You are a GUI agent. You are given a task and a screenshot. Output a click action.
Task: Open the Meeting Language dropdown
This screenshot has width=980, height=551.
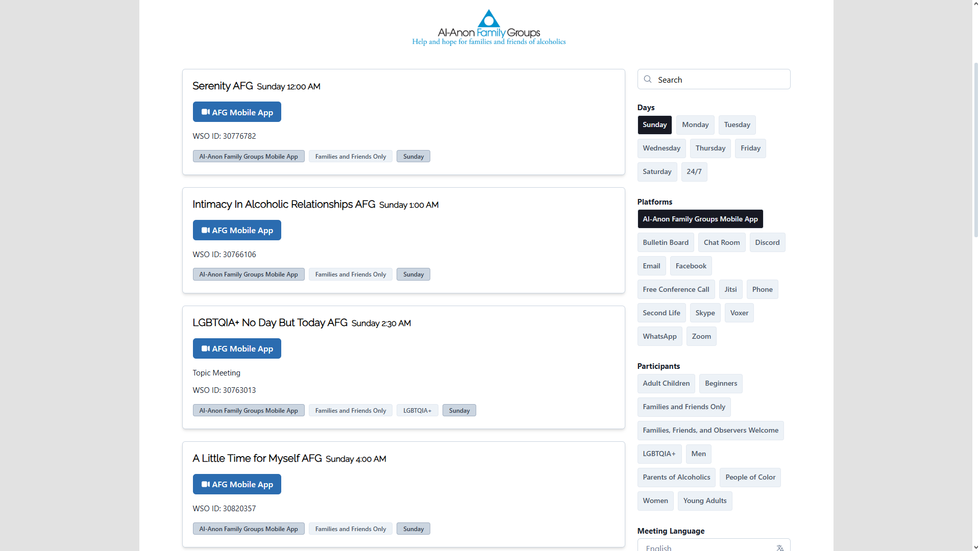pyautogui.click(x=714, y=545)
